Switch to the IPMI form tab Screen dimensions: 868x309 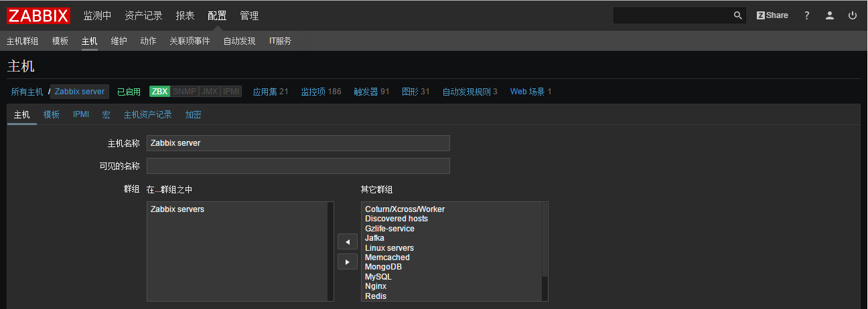(81, 114)
